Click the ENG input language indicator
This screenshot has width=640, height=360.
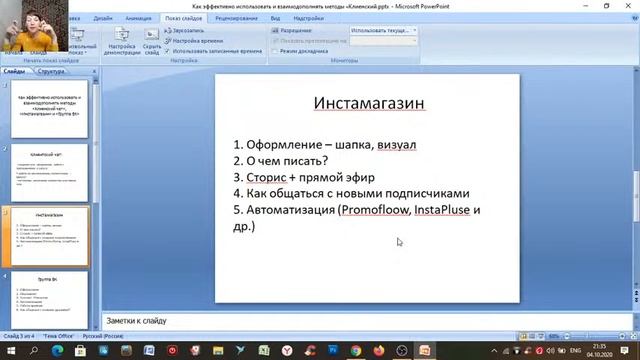pos(576,351)
